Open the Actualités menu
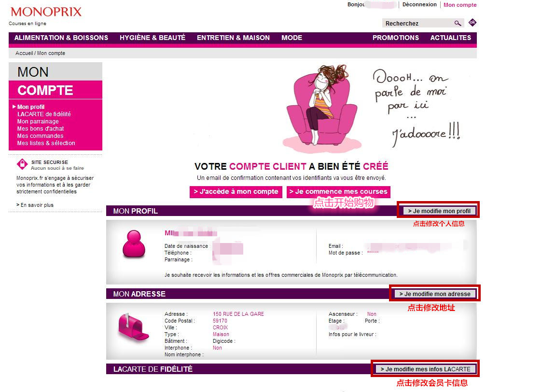 click(450, 38)
